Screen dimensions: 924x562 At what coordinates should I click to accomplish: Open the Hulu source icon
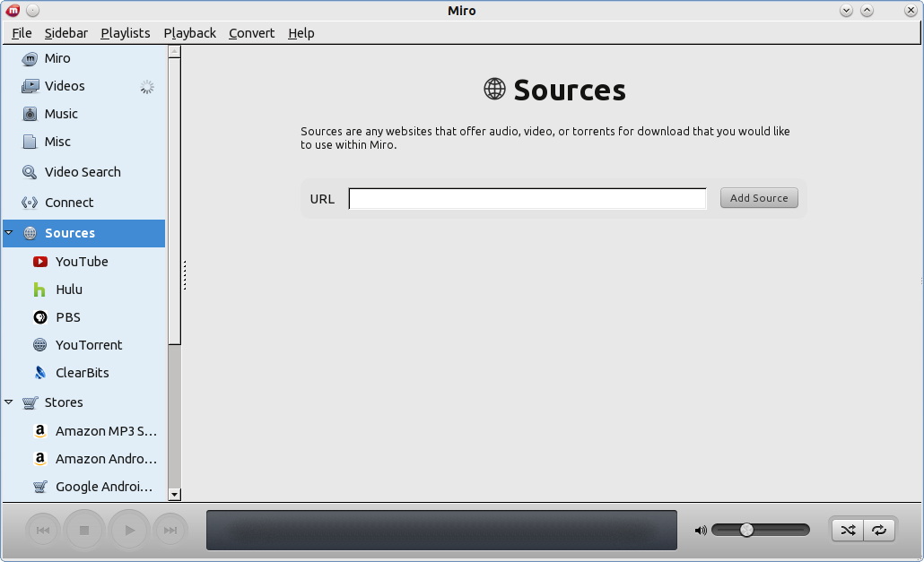coord(39,290)
